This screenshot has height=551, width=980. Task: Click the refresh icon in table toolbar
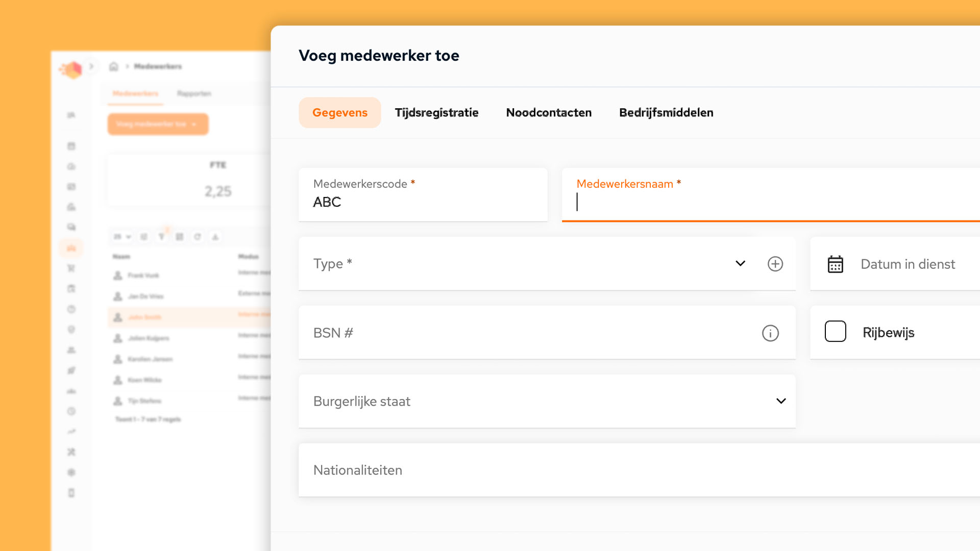[x=198, y=237]
